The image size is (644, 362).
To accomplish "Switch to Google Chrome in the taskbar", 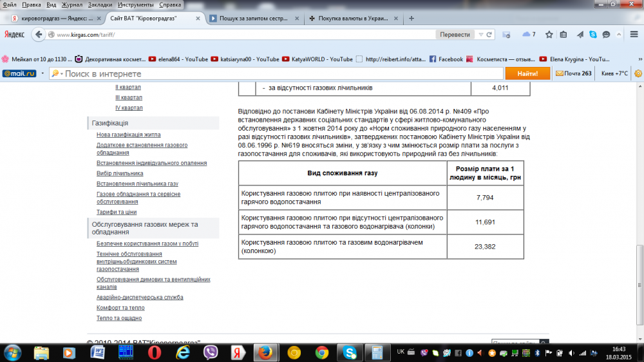I will (x=322, y=353).
